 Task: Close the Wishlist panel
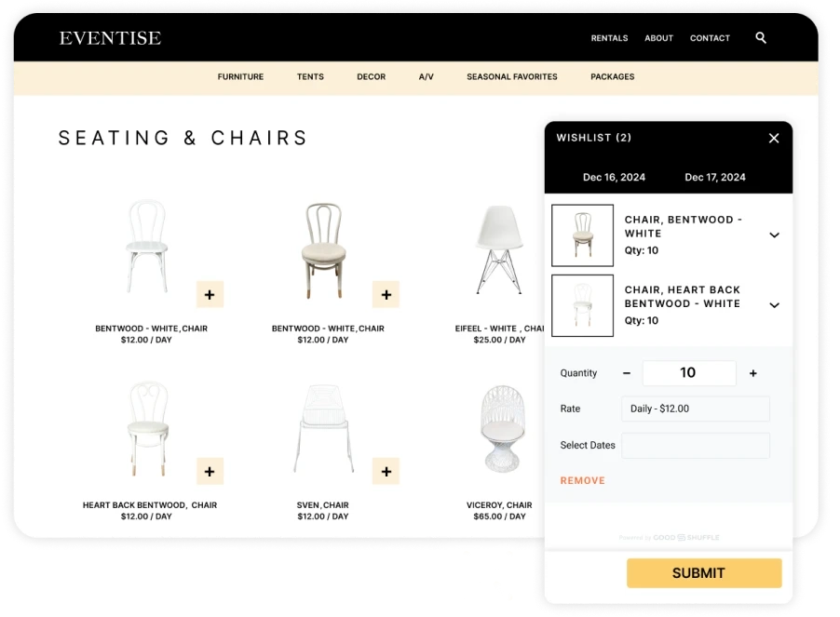click(x=774, y=138)
